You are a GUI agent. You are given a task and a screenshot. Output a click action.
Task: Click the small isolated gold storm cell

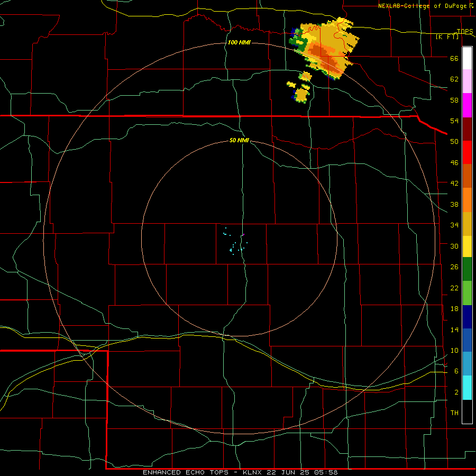click(301, 95)
